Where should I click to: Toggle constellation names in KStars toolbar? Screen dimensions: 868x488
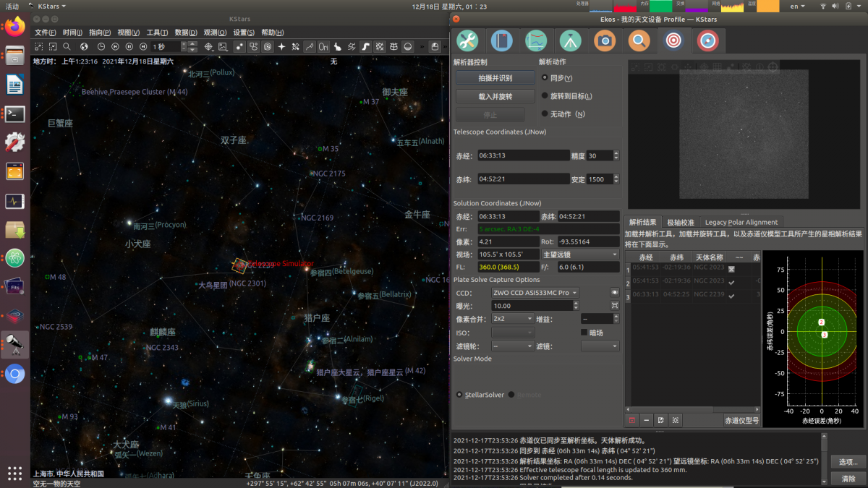pos(324,46)
